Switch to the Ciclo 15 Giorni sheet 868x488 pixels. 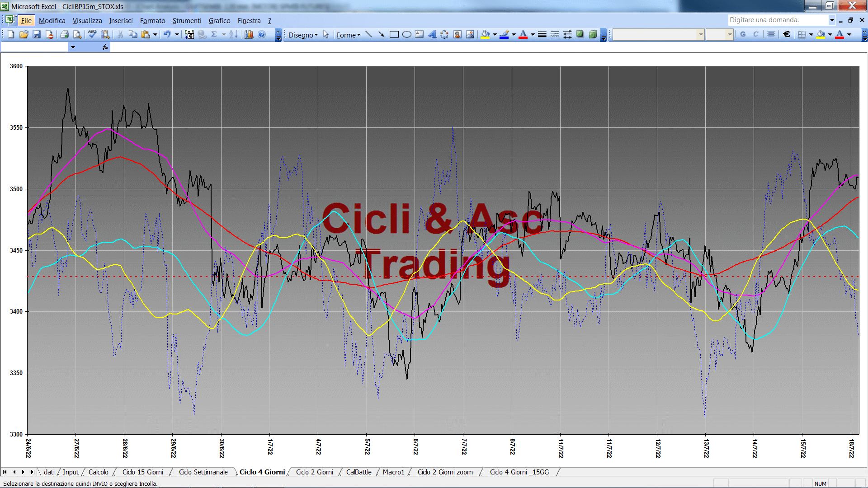143,472
